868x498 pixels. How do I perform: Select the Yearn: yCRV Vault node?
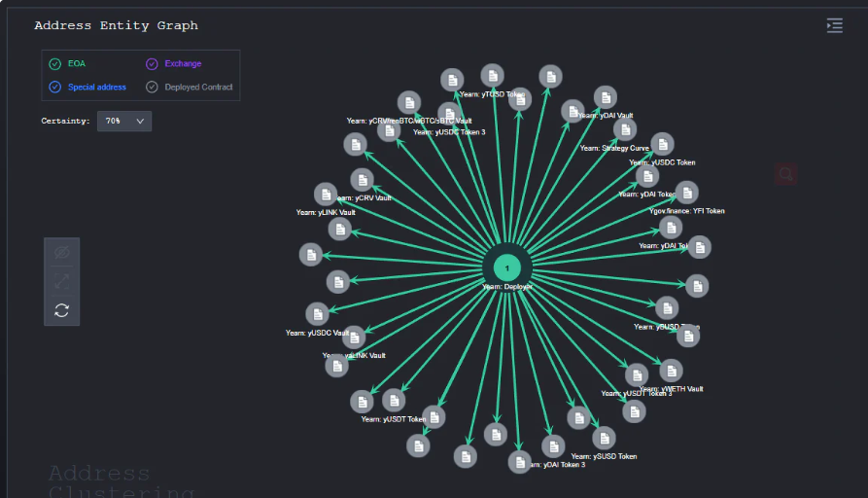pyautogui.click(x=362, y=180)
